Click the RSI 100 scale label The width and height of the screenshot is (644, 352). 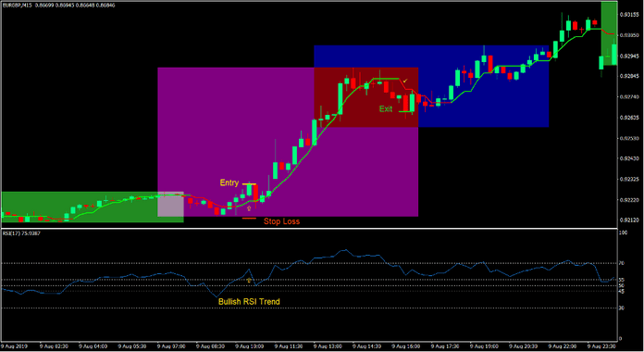623,233
